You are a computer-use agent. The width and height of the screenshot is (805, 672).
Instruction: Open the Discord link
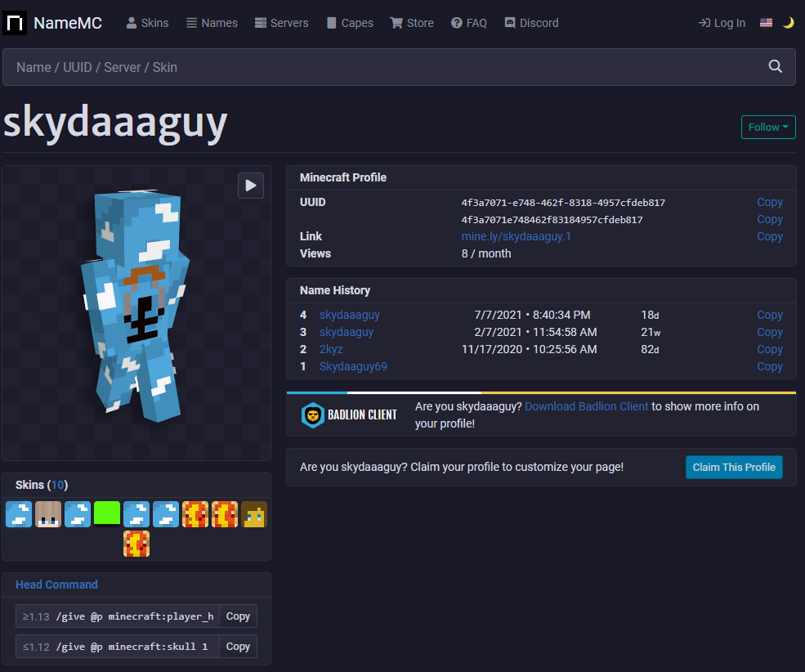[531, 23]
